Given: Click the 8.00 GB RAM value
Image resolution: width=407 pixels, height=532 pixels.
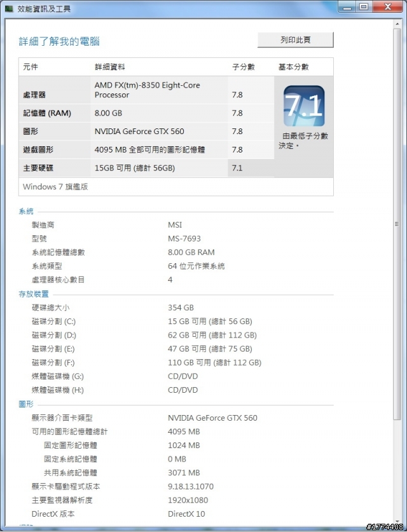Looking at the screenshot, I should click(191, 252).
